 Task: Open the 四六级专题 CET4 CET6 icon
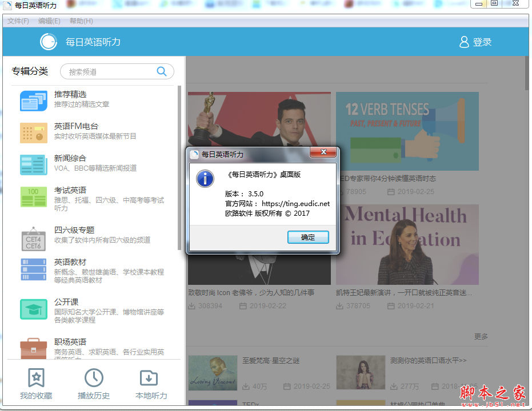click(34, 239)
